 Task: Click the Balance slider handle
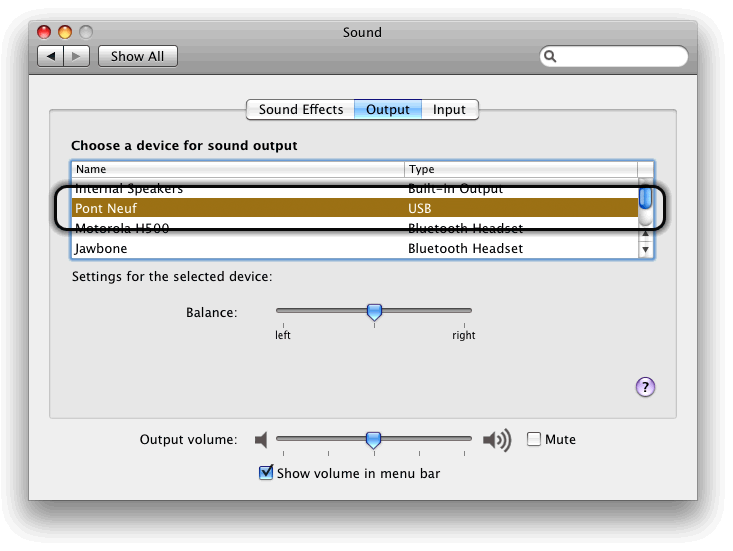pos(374,313)
